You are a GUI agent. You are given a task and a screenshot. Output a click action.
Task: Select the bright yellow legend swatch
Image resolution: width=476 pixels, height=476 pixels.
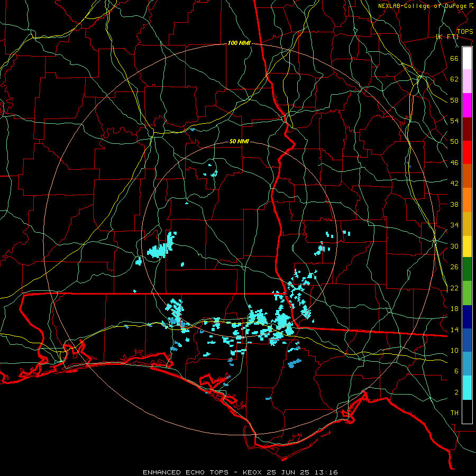pos(467,246)
